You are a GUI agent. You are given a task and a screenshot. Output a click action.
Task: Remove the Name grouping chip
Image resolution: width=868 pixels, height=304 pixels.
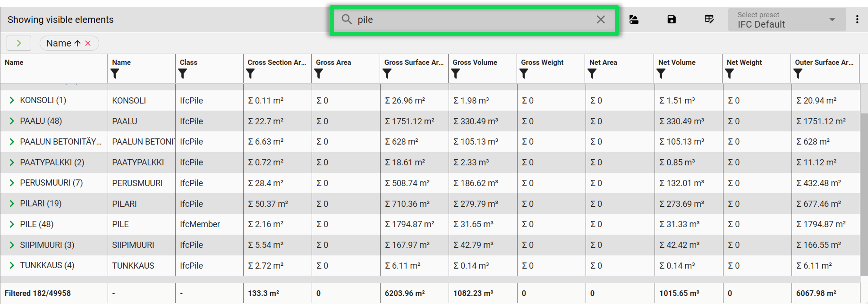[88, 43]
